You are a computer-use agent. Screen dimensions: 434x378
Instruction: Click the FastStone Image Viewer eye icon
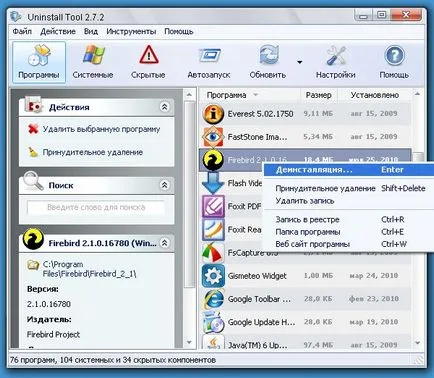tap(213, 137)
